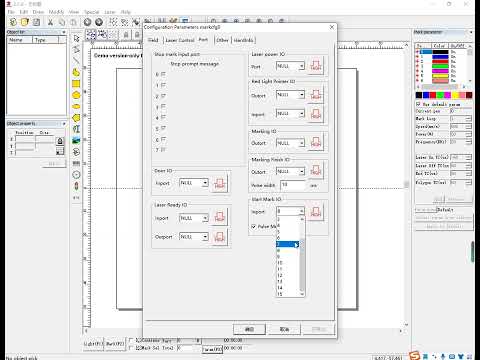The image size is (480, 360).
Task: Check stop mark input port 5
Action: pyautogui.click(x=163, y=128)
